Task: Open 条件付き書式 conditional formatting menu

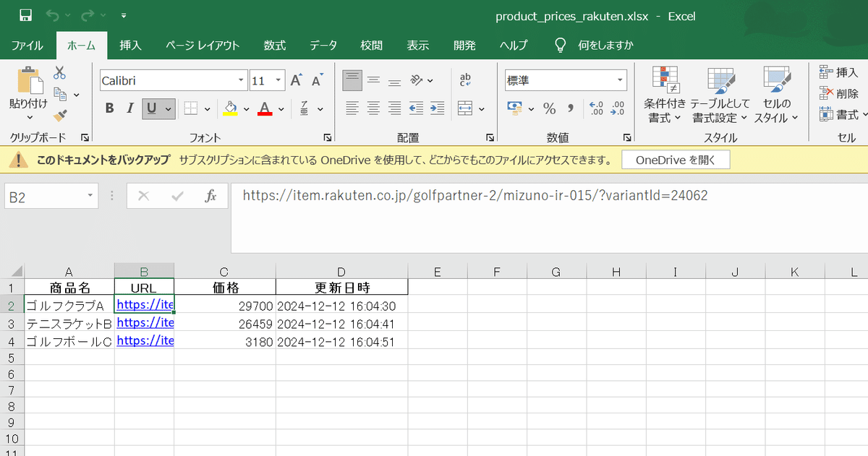Action: pos(665,94)
